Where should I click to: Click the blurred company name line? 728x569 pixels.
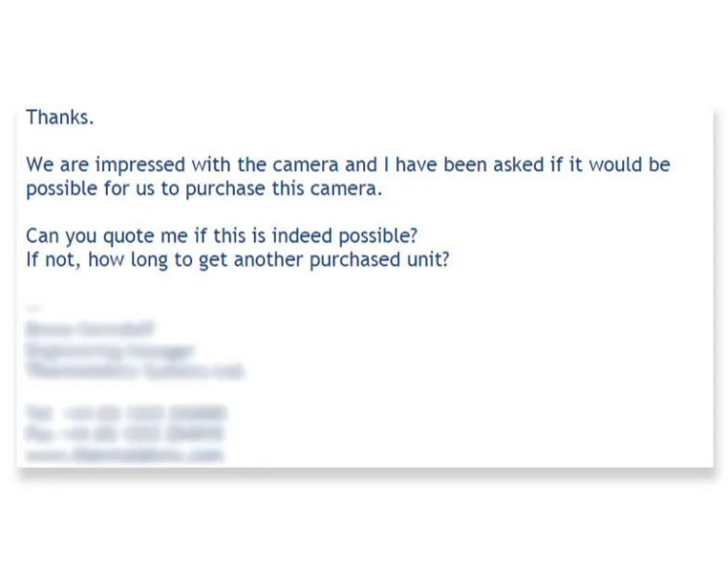135,371
